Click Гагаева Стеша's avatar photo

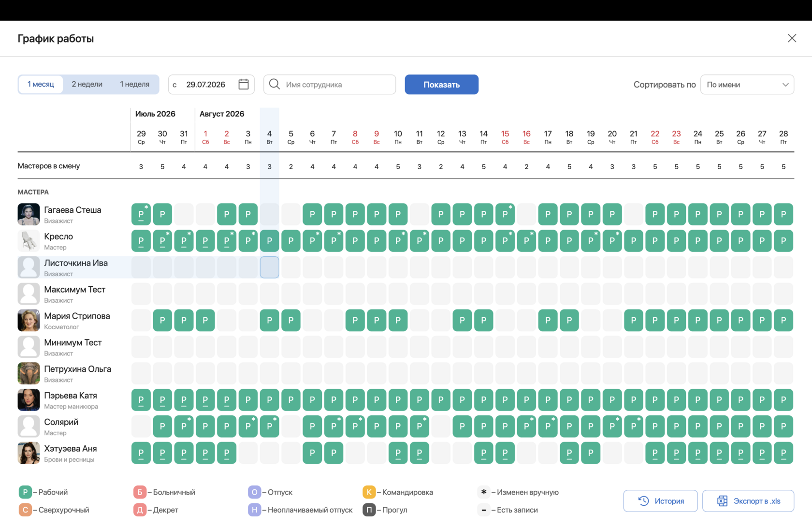point(29,214)
